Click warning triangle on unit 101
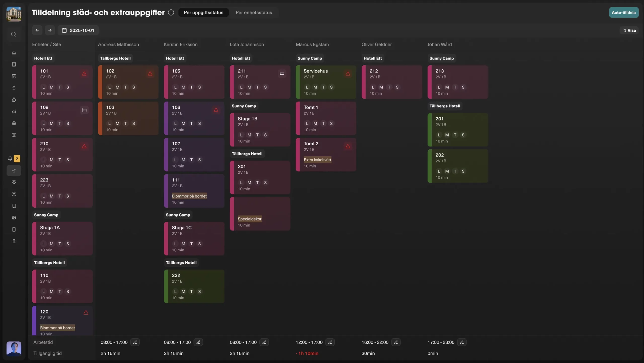Image resolution: width=644 pixels, height=363 pixels. 84,74
